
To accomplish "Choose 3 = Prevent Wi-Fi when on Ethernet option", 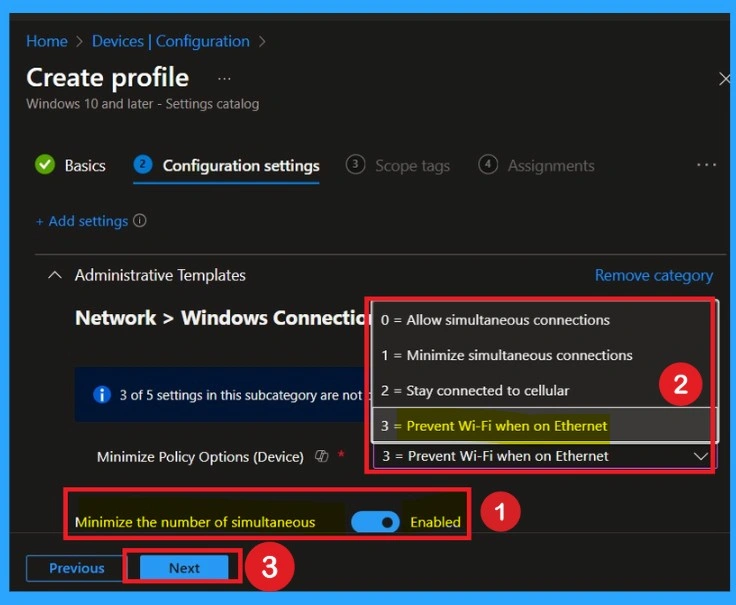I will 543,426.
